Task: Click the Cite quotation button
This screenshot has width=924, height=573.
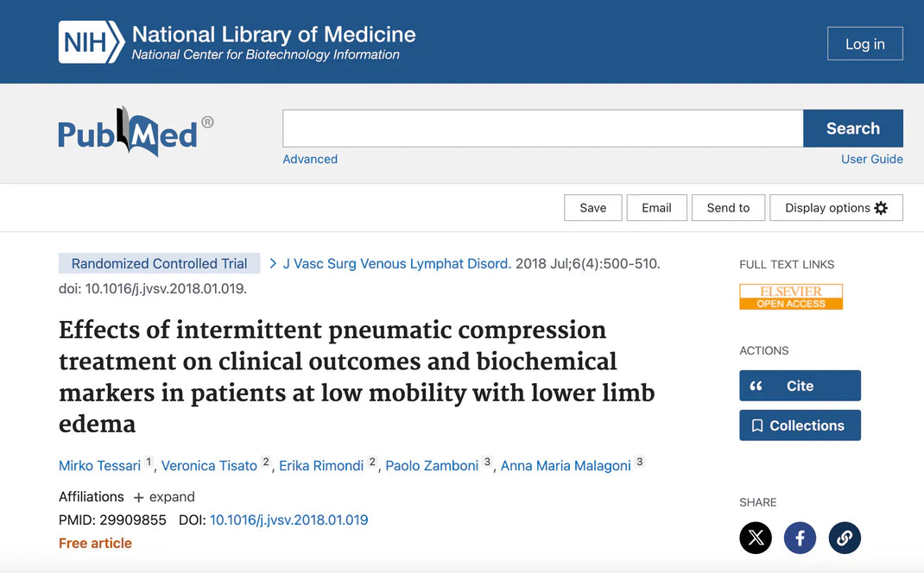Action: coord(800,386)
